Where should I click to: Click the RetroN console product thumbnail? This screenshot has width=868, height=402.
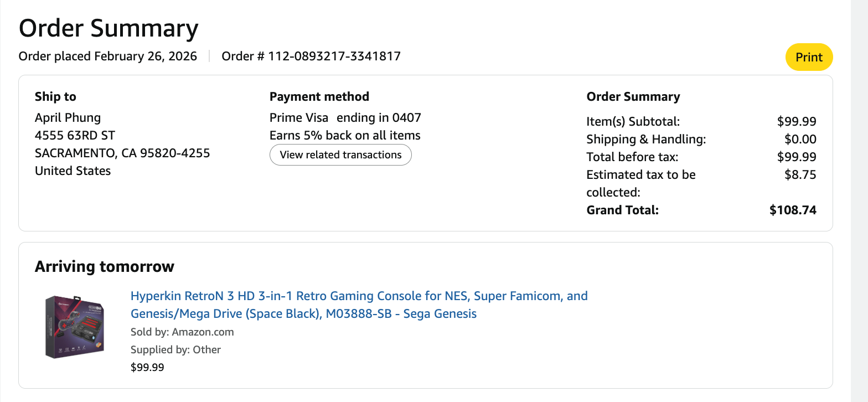click(75, 327)
